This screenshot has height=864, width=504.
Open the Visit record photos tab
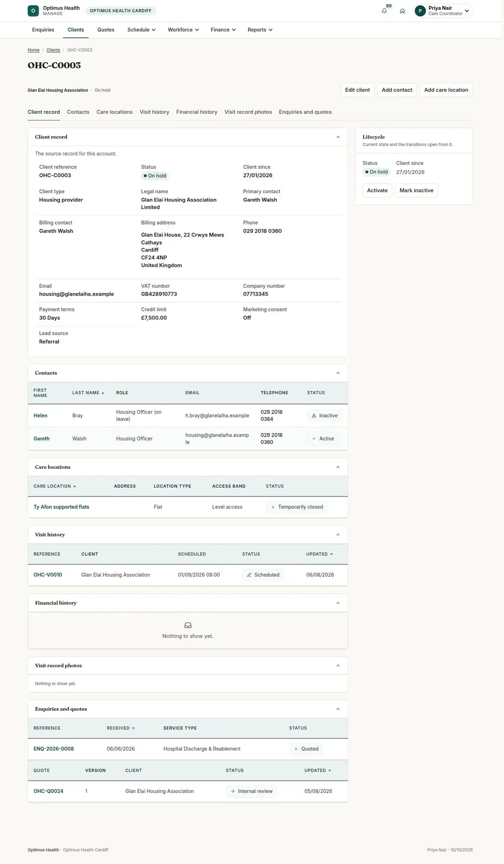[248, 112]
